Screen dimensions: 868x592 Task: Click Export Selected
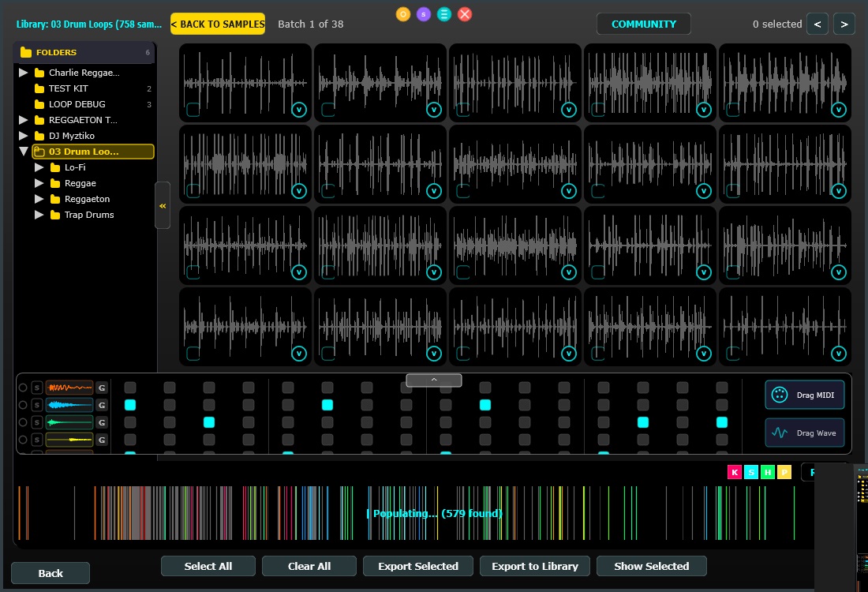coord(418,566)
